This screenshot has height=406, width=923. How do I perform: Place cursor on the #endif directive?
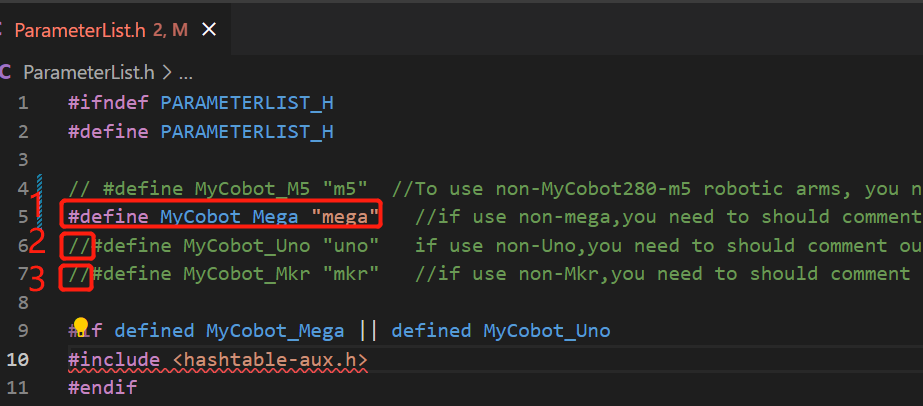(x=102, y=387)
